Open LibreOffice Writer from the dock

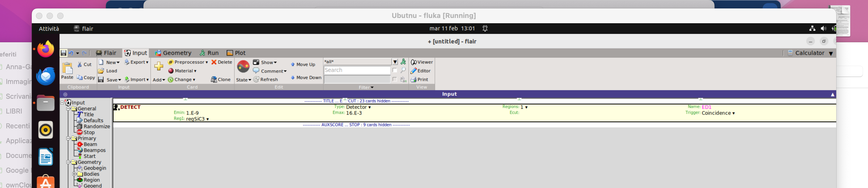click(46, 157)
